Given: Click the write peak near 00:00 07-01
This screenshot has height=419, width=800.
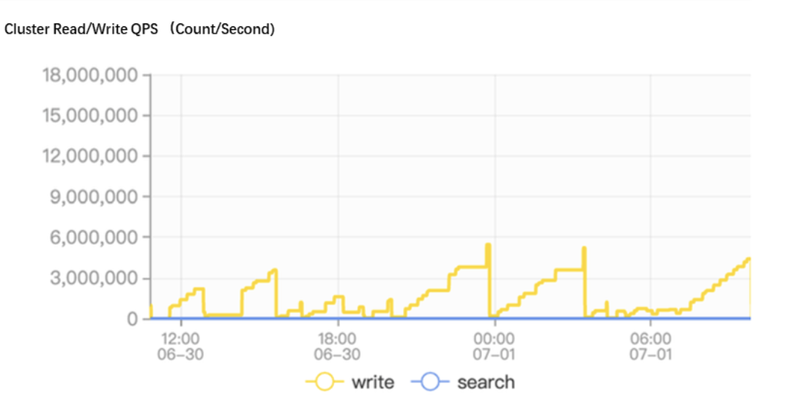Looking at the screenshot, I should (488, 246).
